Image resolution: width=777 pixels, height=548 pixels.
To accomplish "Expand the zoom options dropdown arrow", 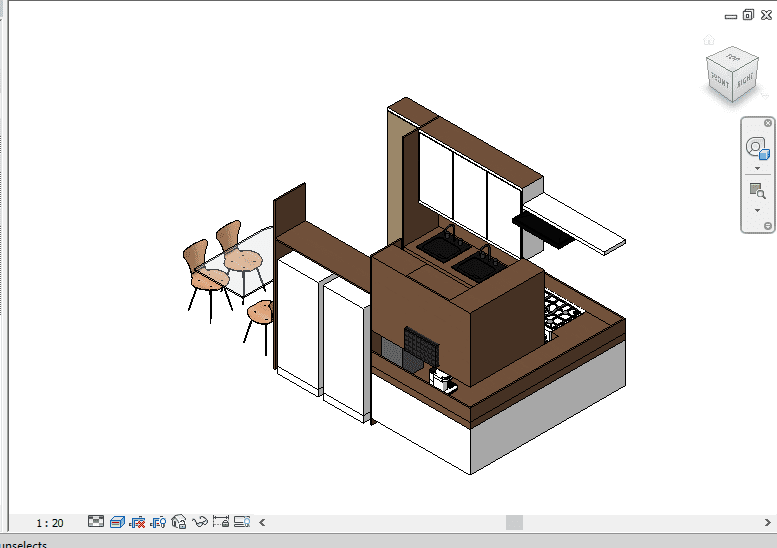I will click(757, 210).
